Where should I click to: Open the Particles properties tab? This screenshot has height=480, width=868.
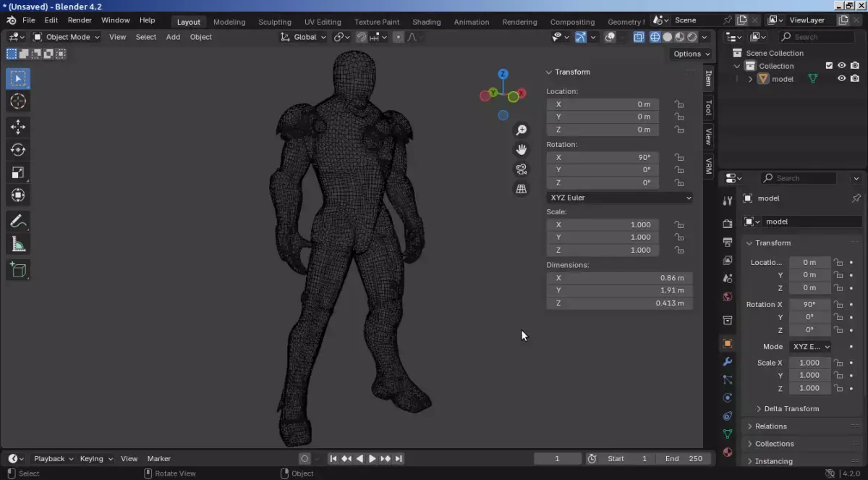(x=728, y=379)
